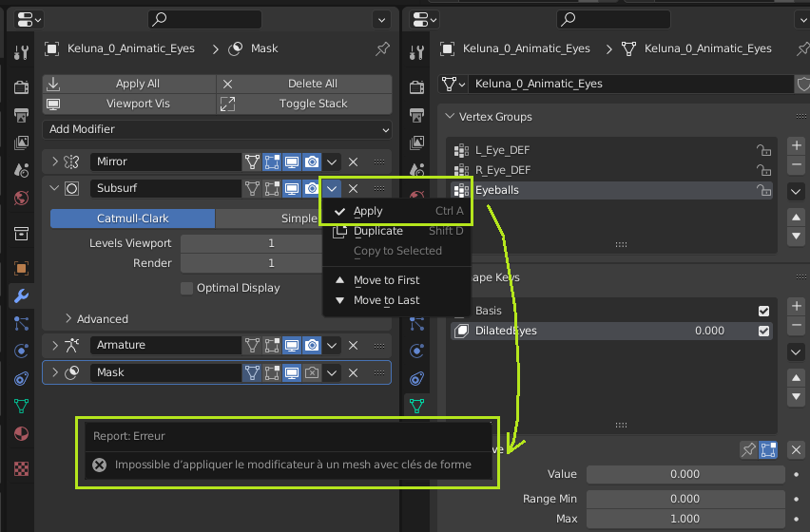Toggle lock on L_Eye_DEF vertex group
Screen dimensions: 810x532
pyautogui.click(x=763, y=151)
